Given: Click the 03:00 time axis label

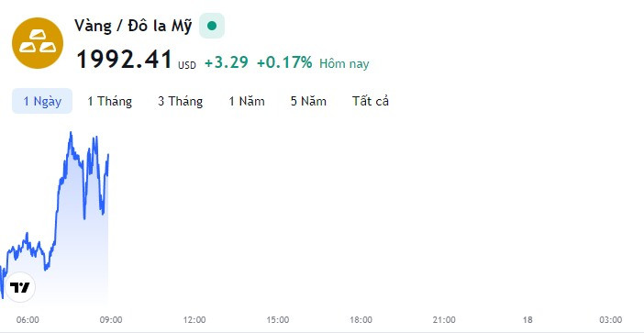Looking at the screenshot, I should point(610,320).
